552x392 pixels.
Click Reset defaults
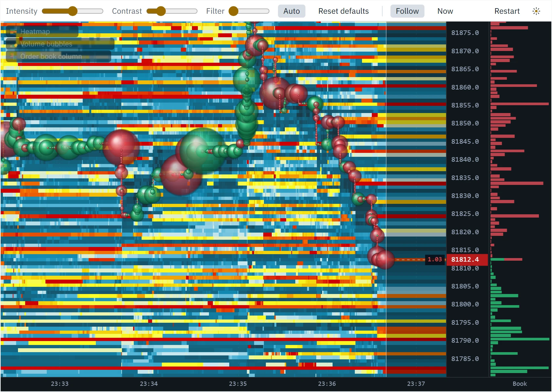(x=343, y=11)
